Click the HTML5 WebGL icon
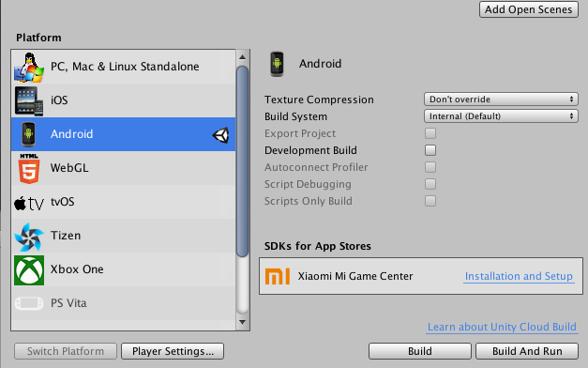The image size is (588, 368). click(x=29, y=169)
